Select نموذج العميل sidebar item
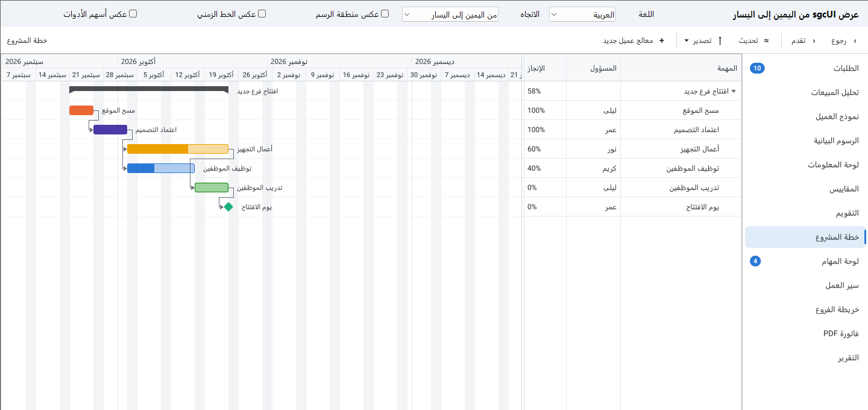 point(805,116)
